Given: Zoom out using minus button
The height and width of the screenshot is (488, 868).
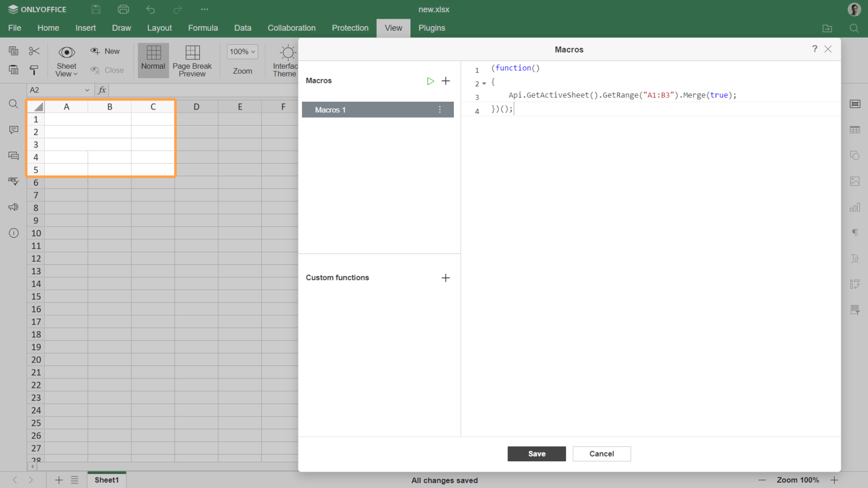Looking at the screenshot, I should [x=762, y=480].
